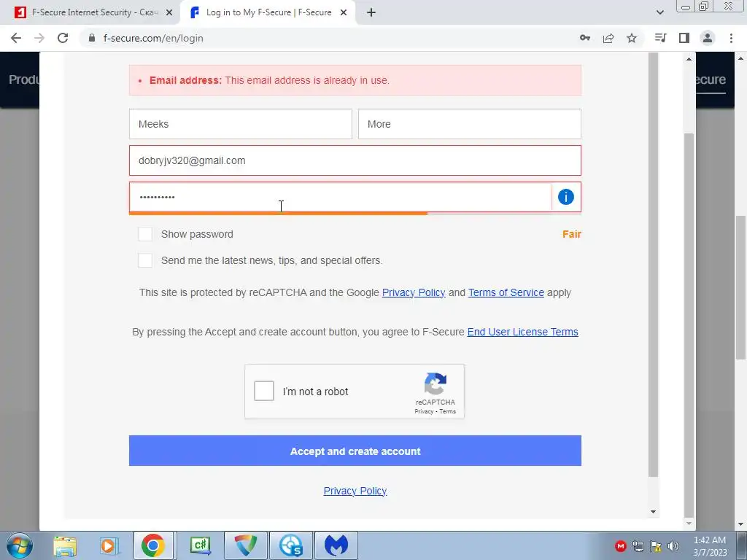Click page scrollbar up arrow
Screen dimensions: 747x560
[741, 58]
